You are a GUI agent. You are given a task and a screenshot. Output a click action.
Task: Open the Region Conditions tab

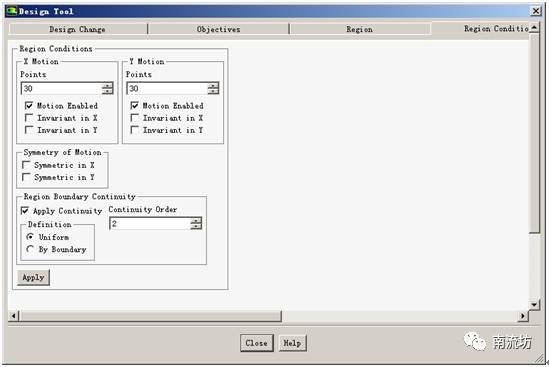480,29
